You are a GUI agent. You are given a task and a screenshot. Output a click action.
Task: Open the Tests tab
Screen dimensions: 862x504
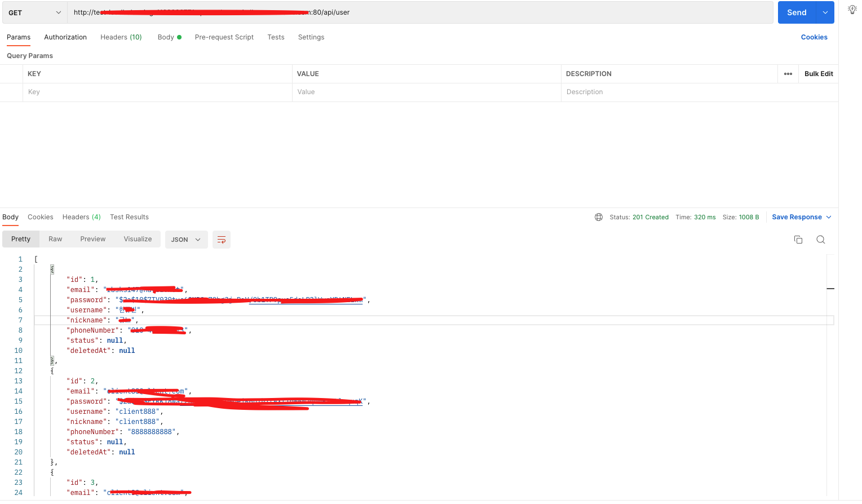(x=276, y=37)
